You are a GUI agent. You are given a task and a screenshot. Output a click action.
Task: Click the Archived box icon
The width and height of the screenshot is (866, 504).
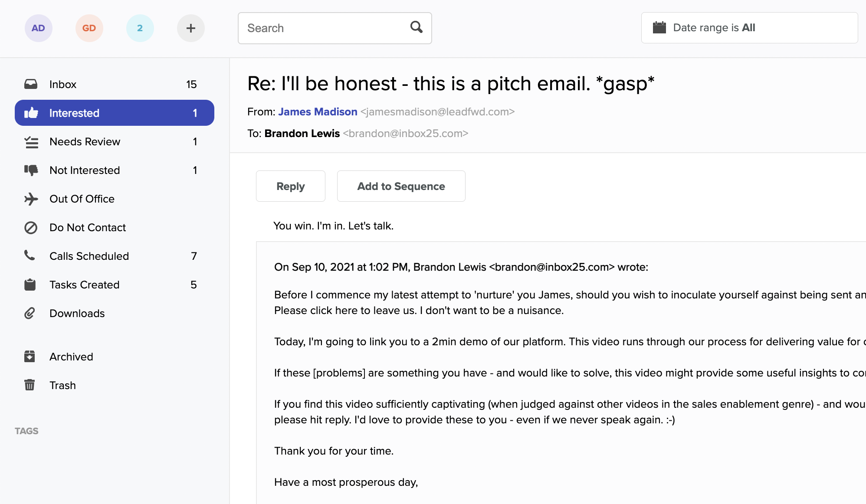pyautogui.click(x=30, y=357)
